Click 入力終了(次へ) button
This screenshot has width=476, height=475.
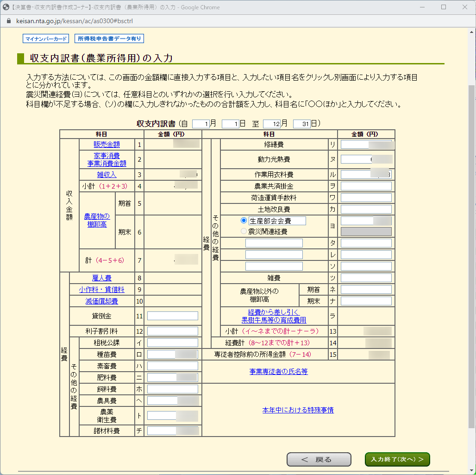[x=397, y=459]
